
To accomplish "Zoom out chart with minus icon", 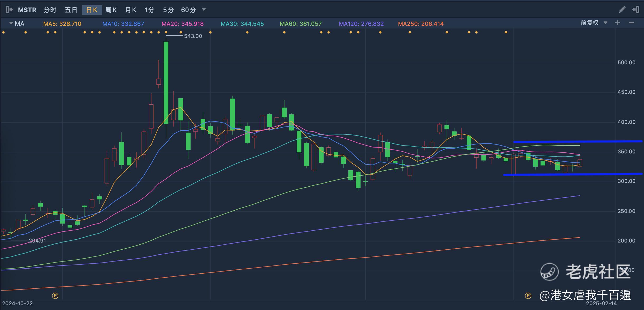I will point(631,23).
